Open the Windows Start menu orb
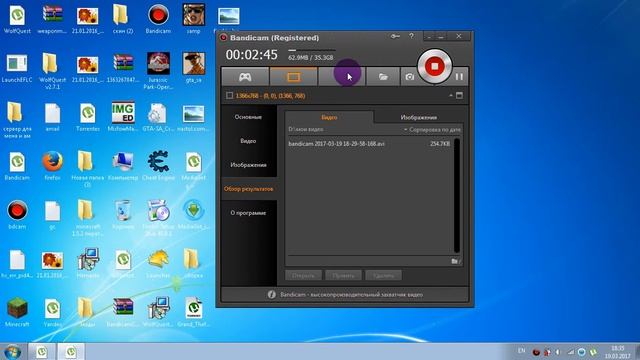Screen dimensions: 640x360 click(12, 351)
